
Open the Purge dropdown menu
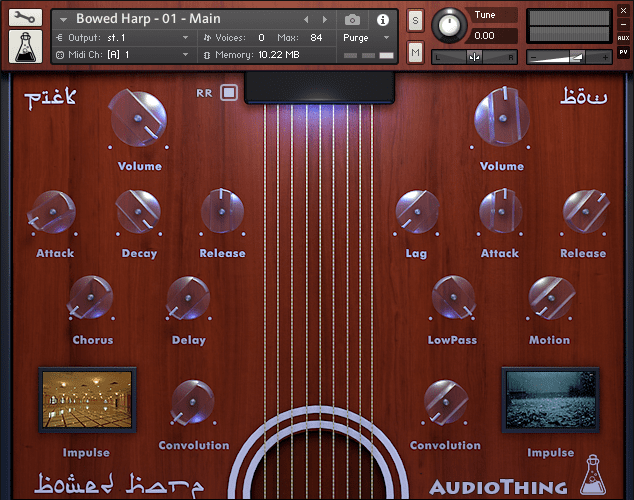pyautogui.click(x=366, y=38)
